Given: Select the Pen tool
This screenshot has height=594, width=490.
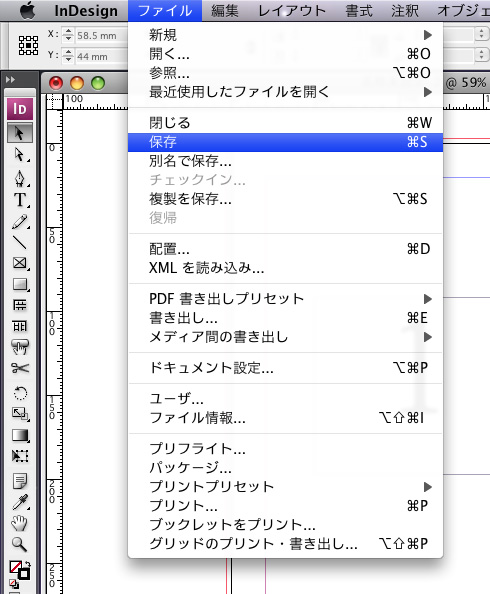Looking at the screenshot, I should pos(19,178).
